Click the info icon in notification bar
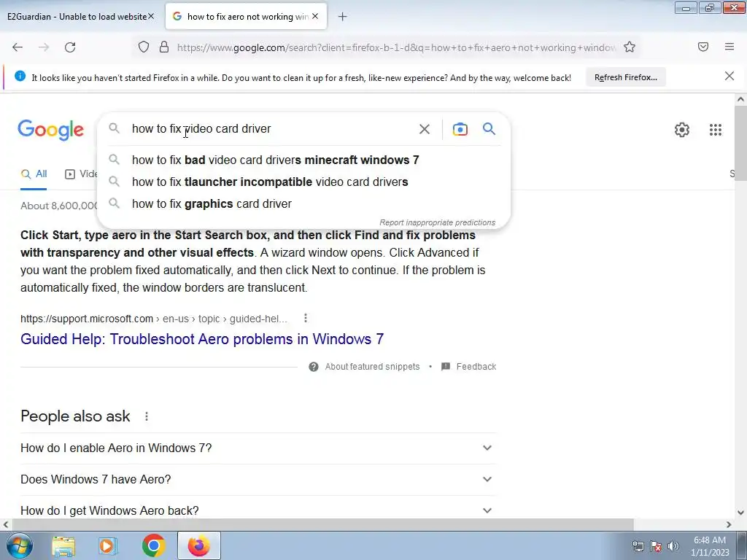The image size is (747, 560). 20,76
